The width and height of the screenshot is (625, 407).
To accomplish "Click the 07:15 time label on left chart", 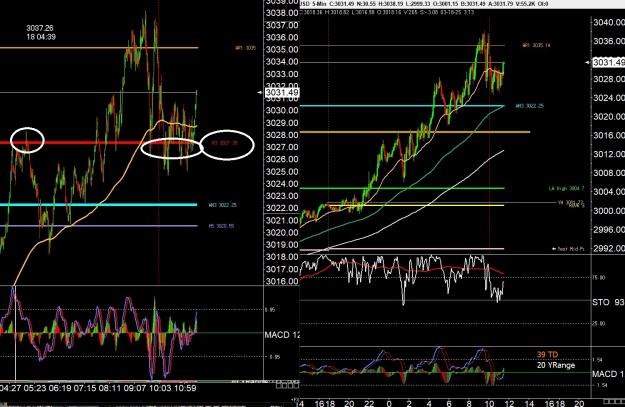I will 85,388.
